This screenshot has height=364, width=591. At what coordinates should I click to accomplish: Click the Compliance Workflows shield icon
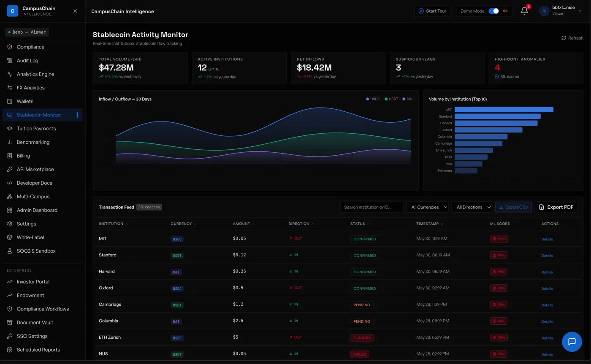pos(10,309)
